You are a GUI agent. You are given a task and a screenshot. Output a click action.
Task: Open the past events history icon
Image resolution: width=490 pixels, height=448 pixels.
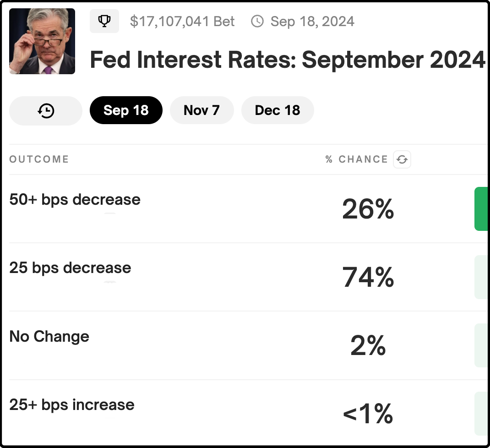click(46, 111)
